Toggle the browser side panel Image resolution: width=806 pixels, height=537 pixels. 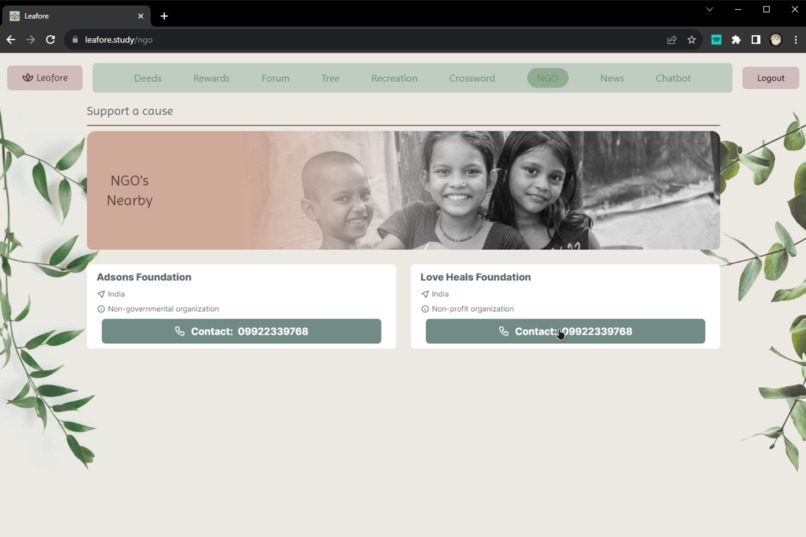(756, 40)
